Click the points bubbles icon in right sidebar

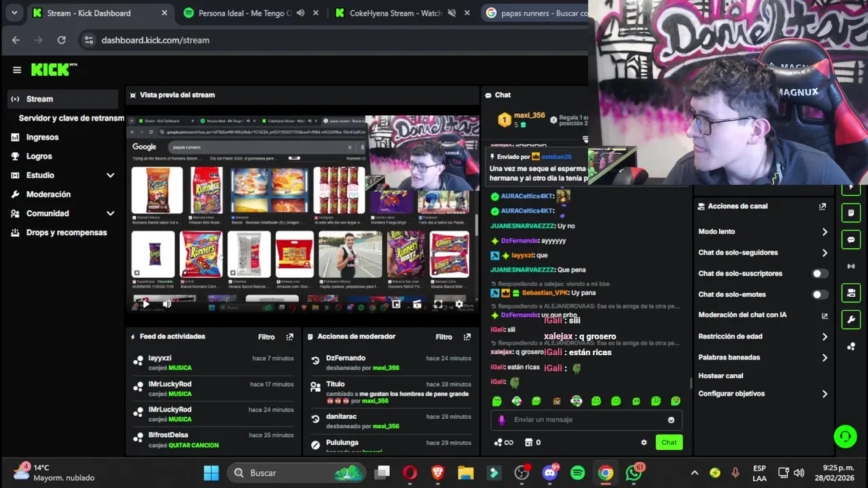851,346
